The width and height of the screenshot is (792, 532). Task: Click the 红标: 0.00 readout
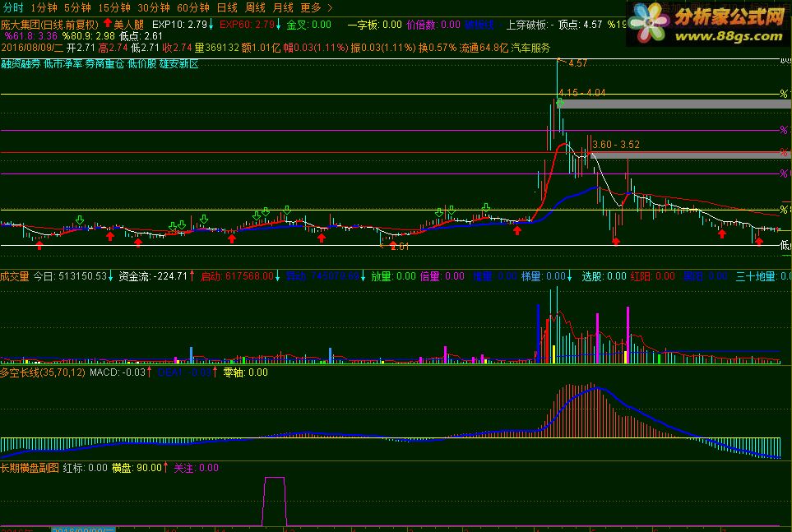tap(86, 468)
